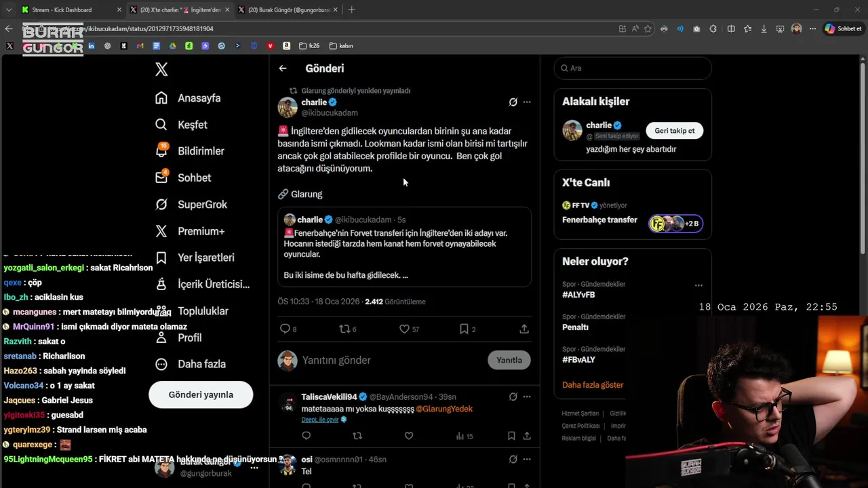868x488 pixels.
Task: Open Premium+ page
Action: click(189, 231)
